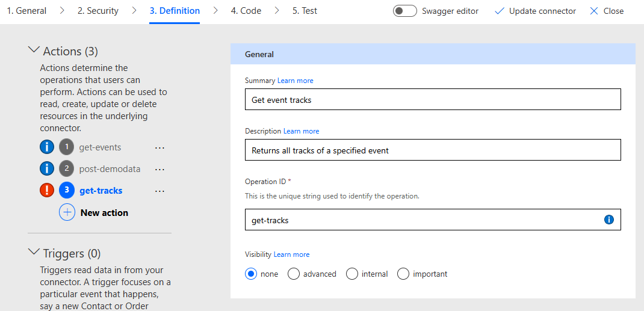Select the advanced visibility radio button
644x311 pixels.
click(x=294, y=274)
